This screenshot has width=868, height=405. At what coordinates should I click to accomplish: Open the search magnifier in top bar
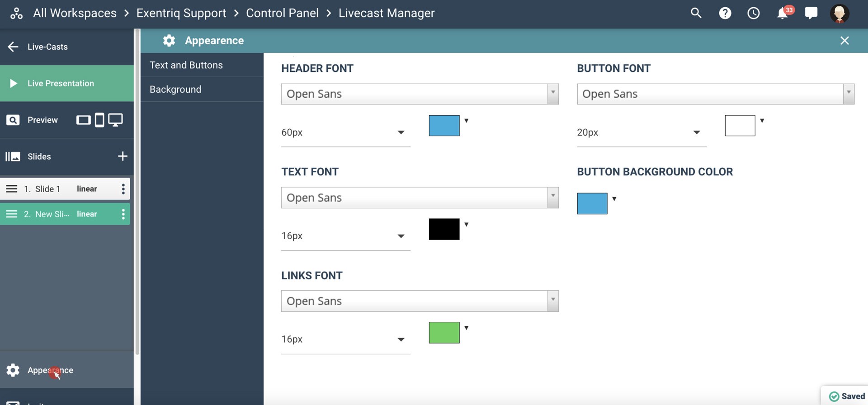tap(696, 13)
